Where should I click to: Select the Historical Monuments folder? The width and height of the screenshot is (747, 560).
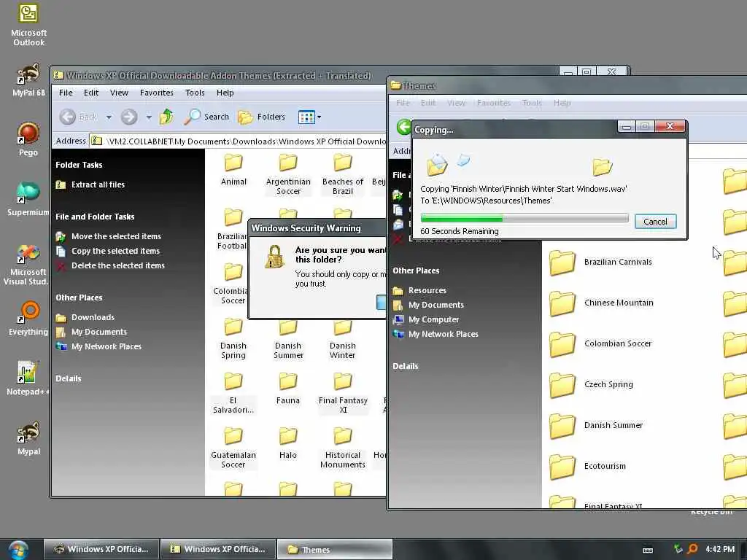(x=343, y=448)
